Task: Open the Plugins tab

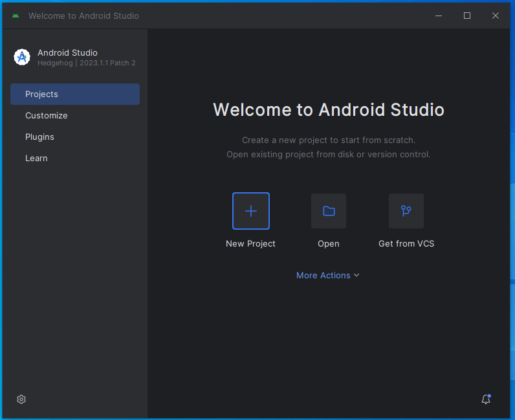Action: (x=75, y=137)
